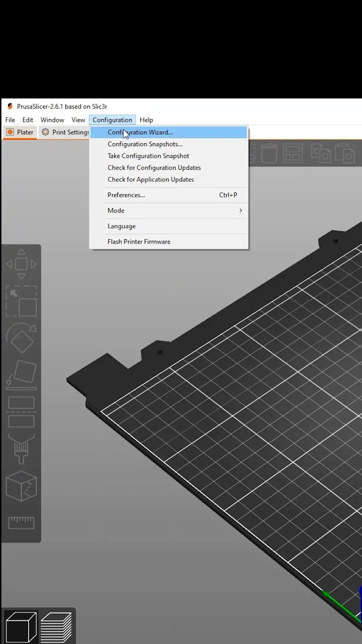The width and height of the screenshot is (362, 644).
Task: Select the Rotate gizmo tool
Action: (21, 338)
